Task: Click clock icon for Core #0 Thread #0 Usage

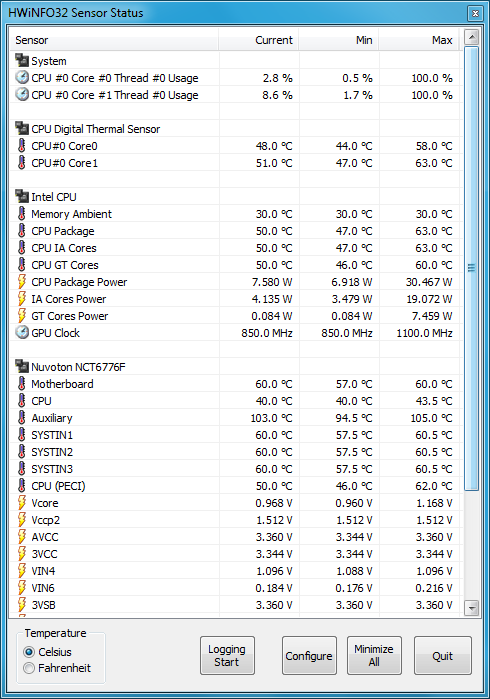Action: point(21,77)
